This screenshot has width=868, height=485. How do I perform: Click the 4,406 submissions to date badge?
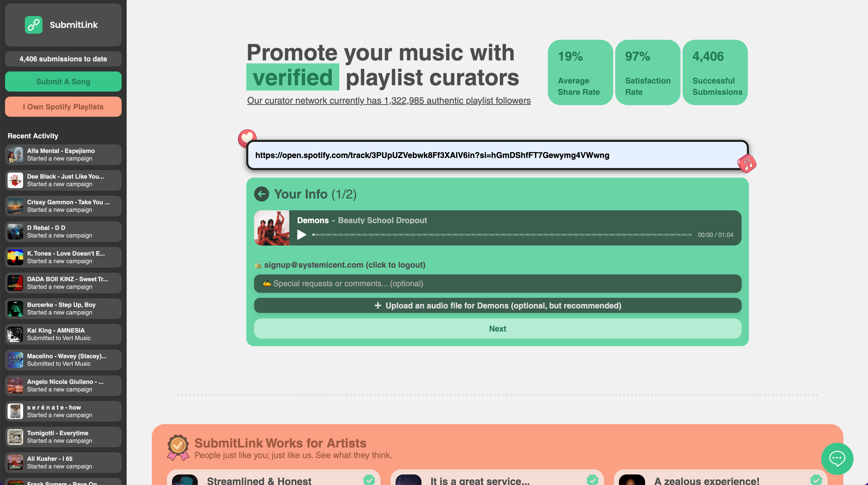click(x=63, y=59)
